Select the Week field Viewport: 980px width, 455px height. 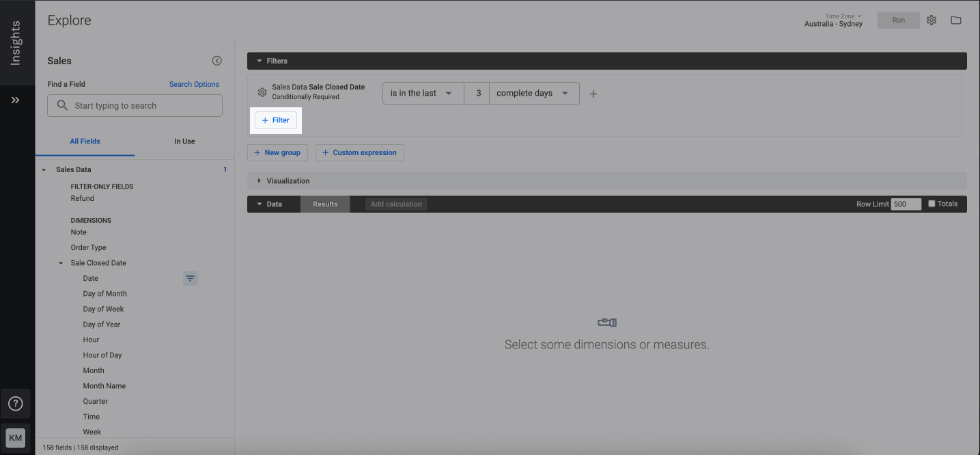click(92, 432)
